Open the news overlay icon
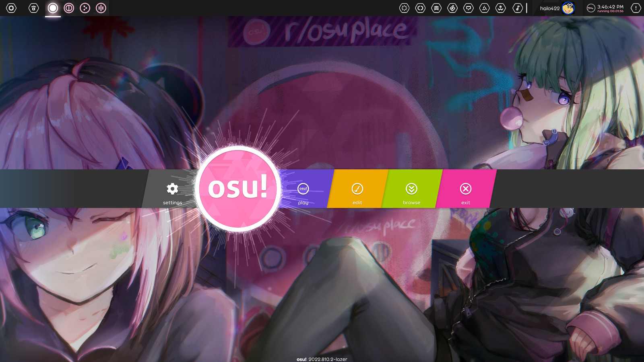Viewport: 644px width, 362px height. (x=404, y=8)
